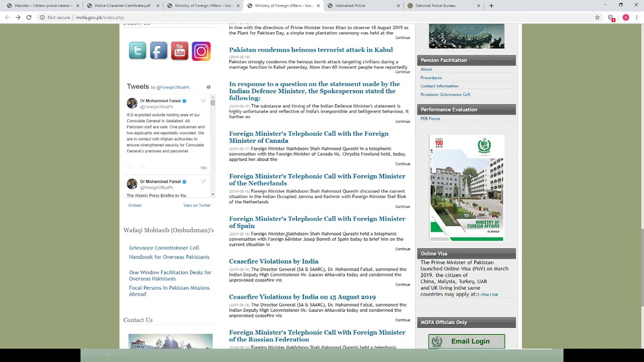
Task: Switch to the first Ministry of Foreign Affairs tab
Action: tap(203, 6)
